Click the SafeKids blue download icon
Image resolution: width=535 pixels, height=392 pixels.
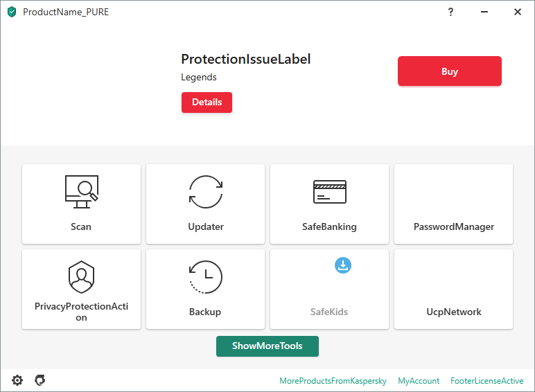[x=343, y=265]
